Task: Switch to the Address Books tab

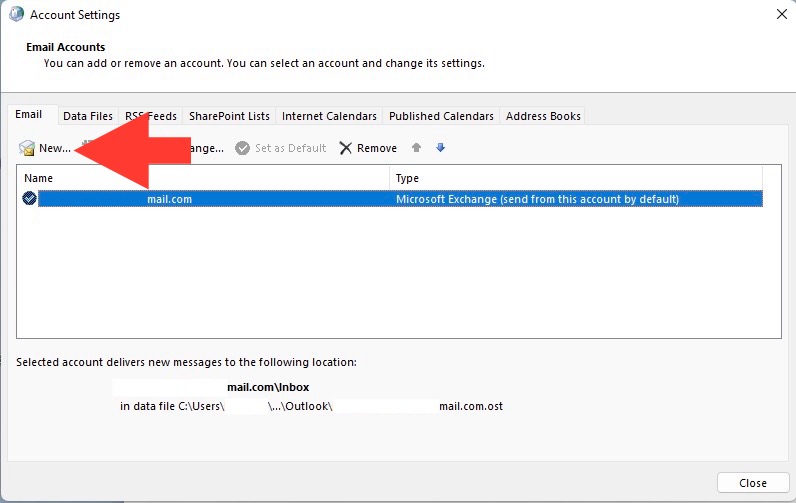Action: [x=543, y=116]
